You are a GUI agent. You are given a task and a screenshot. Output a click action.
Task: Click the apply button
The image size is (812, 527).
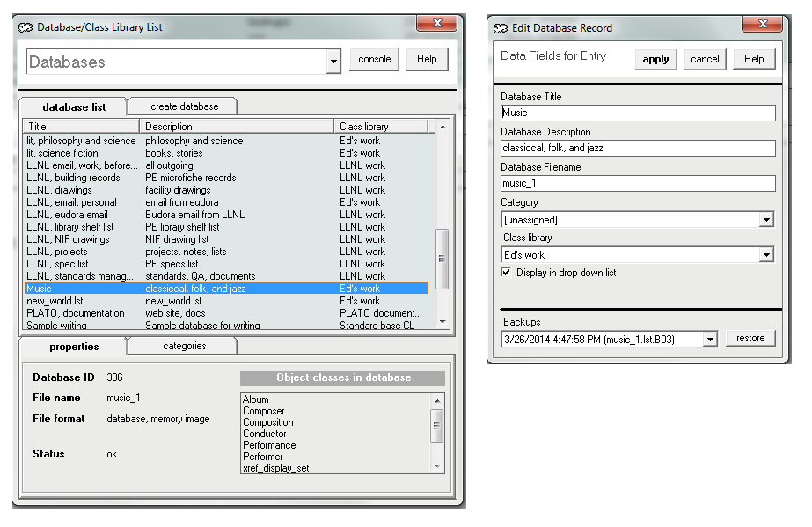pyautogui.click(x=655, y=59)
